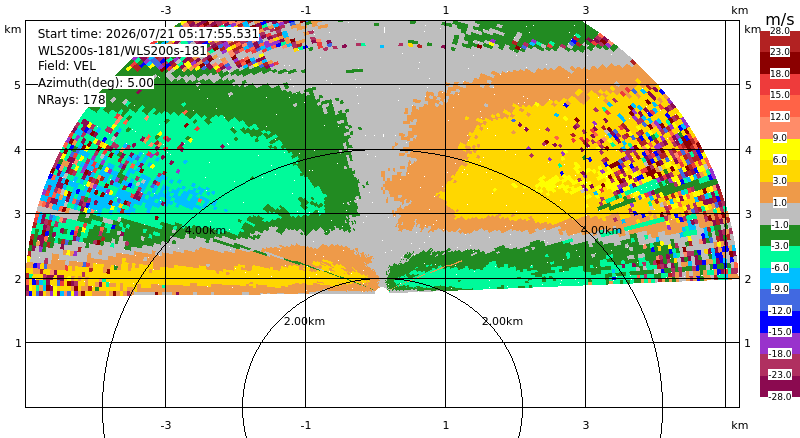Click the bottom axis tick label -3
The height and width of the screenshot is (438, 800).
click(165, 425)
